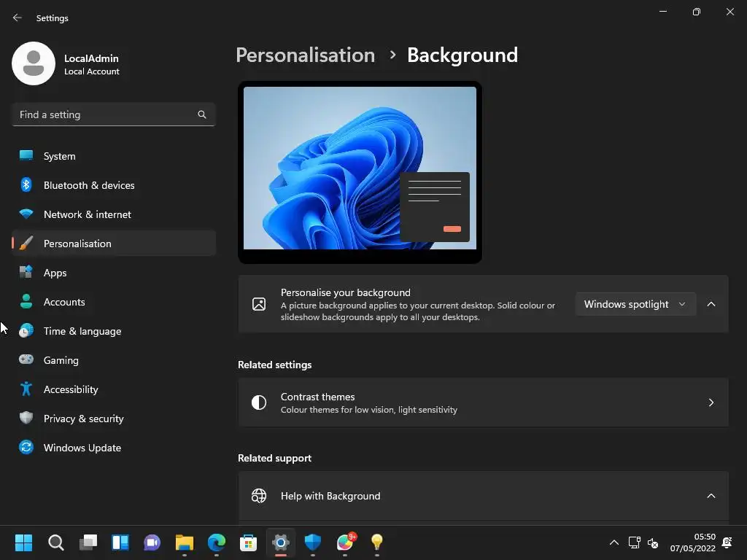Open the clock and date flyout
Viewport: 747px width, 560px height.
[x=692, y=542]
